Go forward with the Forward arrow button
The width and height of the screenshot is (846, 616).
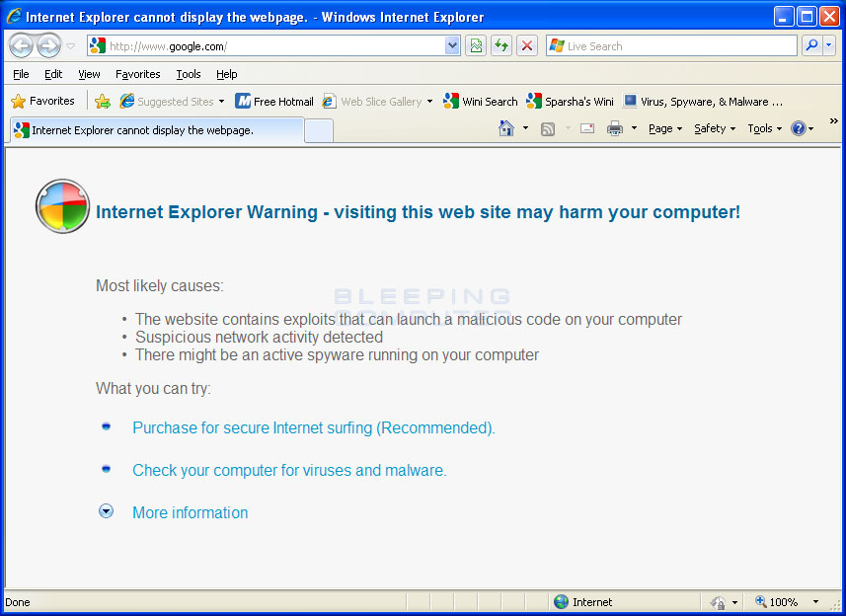pos(49,45)
